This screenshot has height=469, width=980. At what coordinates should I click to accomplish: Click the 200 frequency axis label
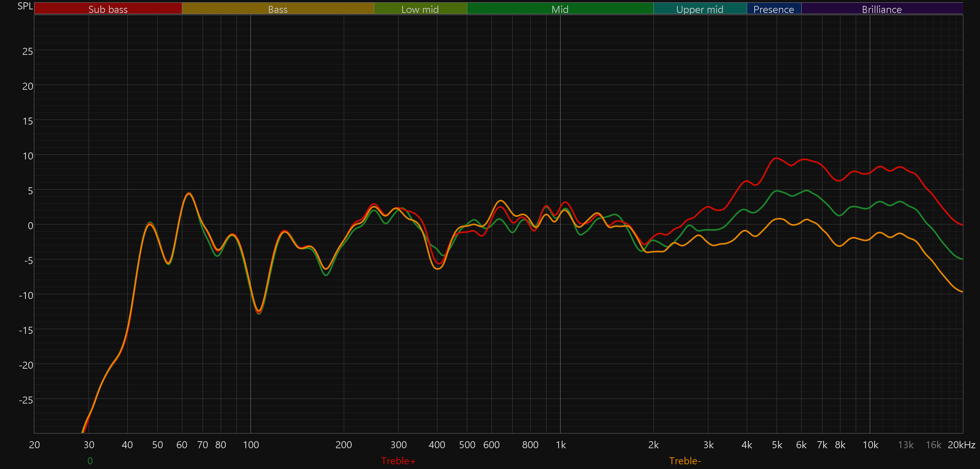344,445
